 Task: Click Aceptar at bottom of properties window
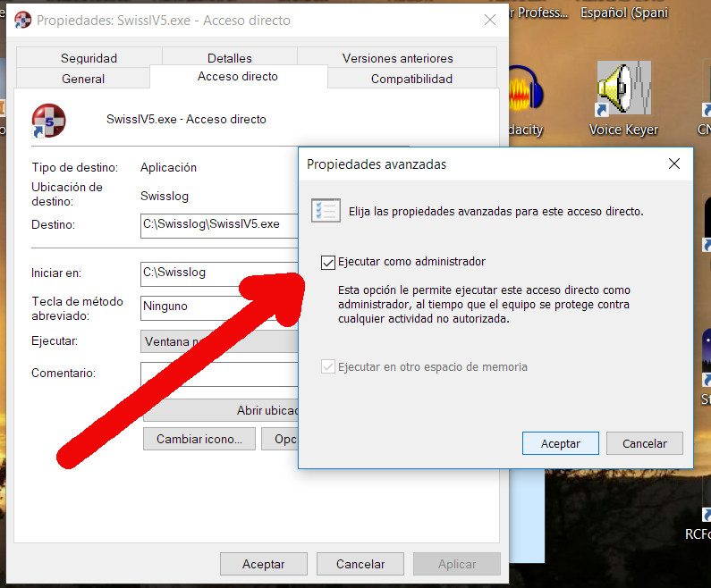click(x=263, y=564)
